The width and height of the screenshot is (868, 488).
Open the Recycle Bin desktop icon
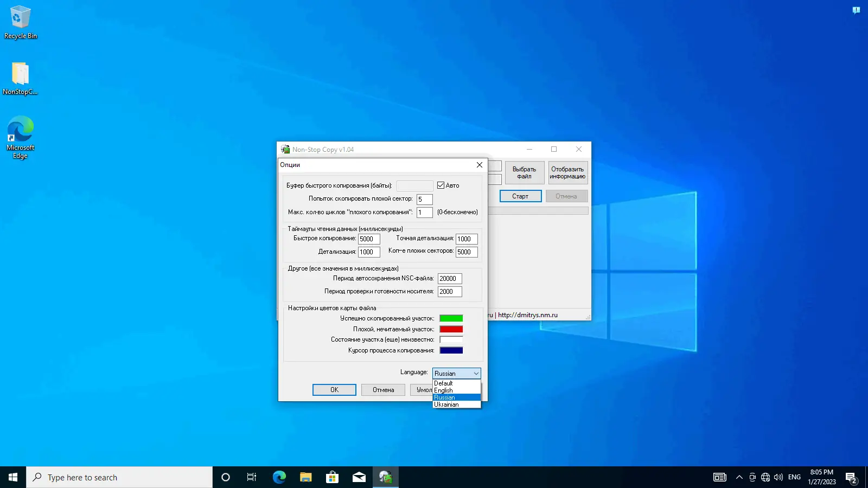click(21, 23)
